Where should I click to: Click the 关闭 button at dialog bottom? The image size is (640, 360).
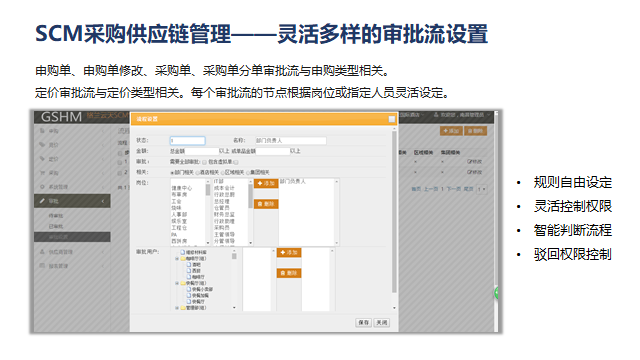tap(382, 322)
